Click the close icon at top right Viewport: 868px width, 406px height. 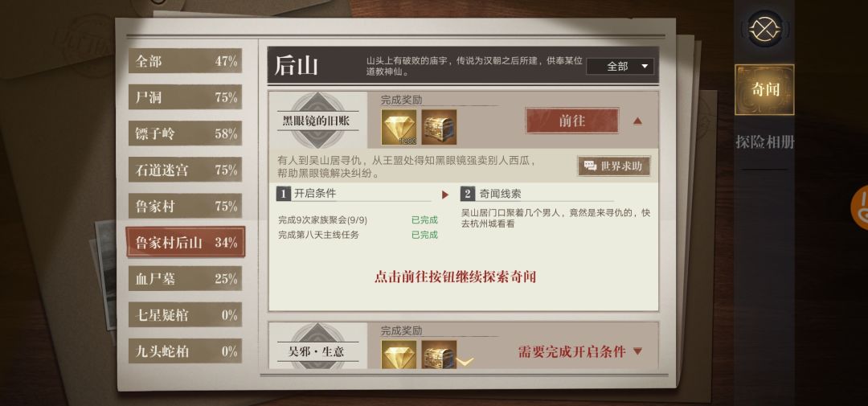point(765,29)
